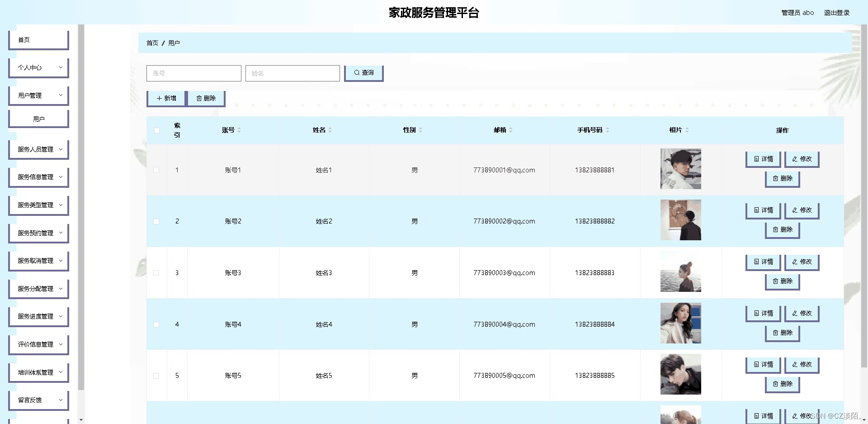Click 修改 for 账号5 row
Viewport: 868px width, 424px height.
tap(802, 365)
